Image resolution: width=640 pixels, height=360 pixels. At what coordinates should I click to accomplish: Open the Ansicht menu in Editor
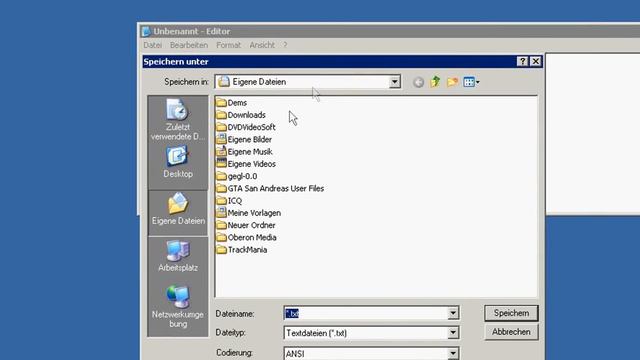(x=262, y=45)
